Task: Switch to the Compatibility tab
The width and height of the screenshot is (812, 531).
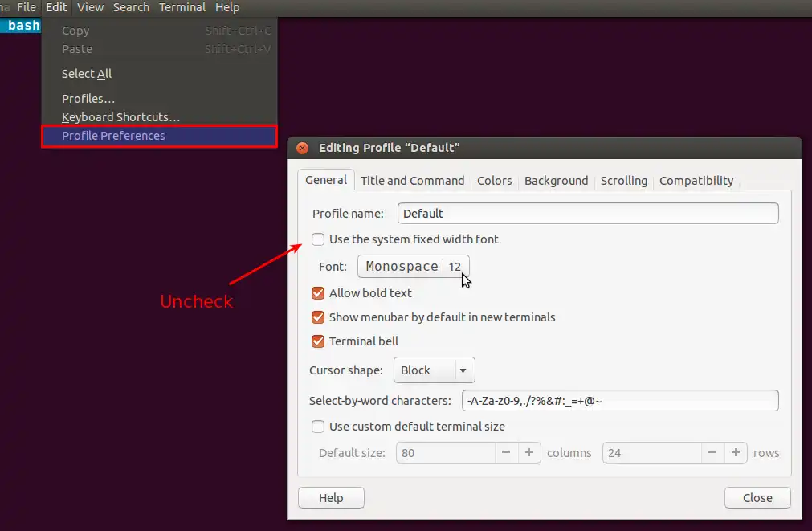Action: click(x=696, y=180)
